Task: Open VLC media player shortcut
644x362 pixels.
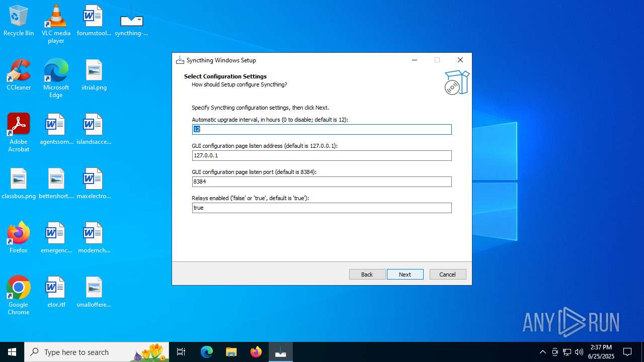Action: [x=56, y=24]
